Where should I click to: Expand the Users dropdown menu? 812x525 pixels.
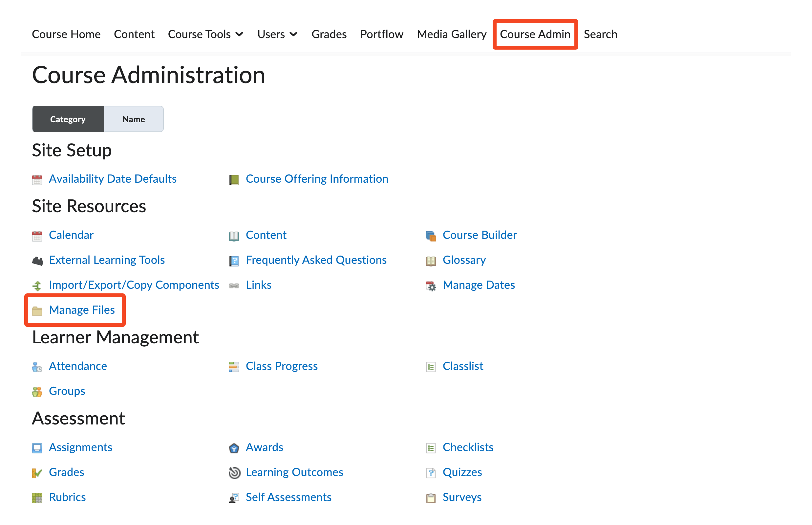click(277, 34)
